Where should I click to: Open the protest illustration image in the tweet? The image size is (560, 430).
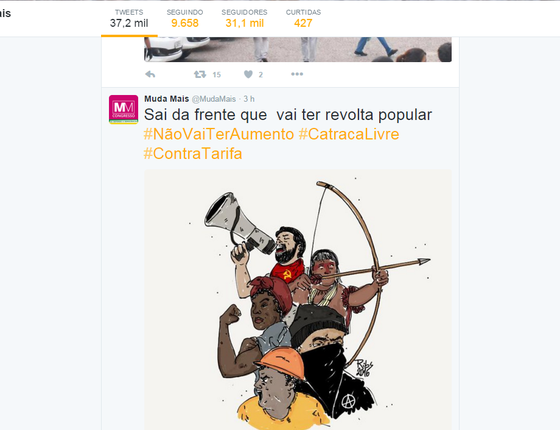click(x=298, y=300)
